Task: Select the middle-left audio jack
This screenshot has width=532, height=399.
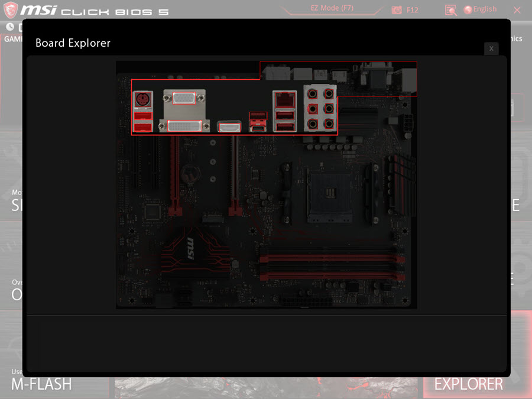Action: click(313, 109)
